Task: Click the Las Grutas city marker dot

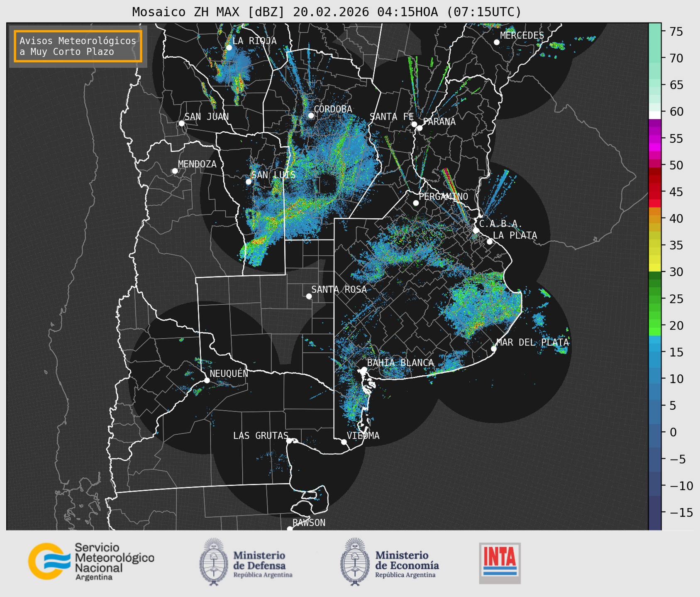Action: coord(289,441)
